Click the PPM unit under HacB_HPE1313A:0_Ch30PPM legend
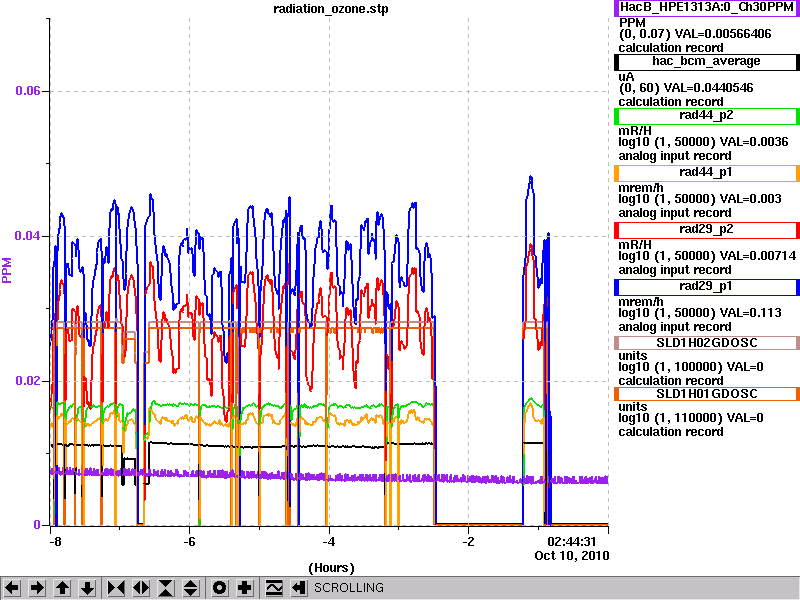800x600 pixels. [632, 23]
